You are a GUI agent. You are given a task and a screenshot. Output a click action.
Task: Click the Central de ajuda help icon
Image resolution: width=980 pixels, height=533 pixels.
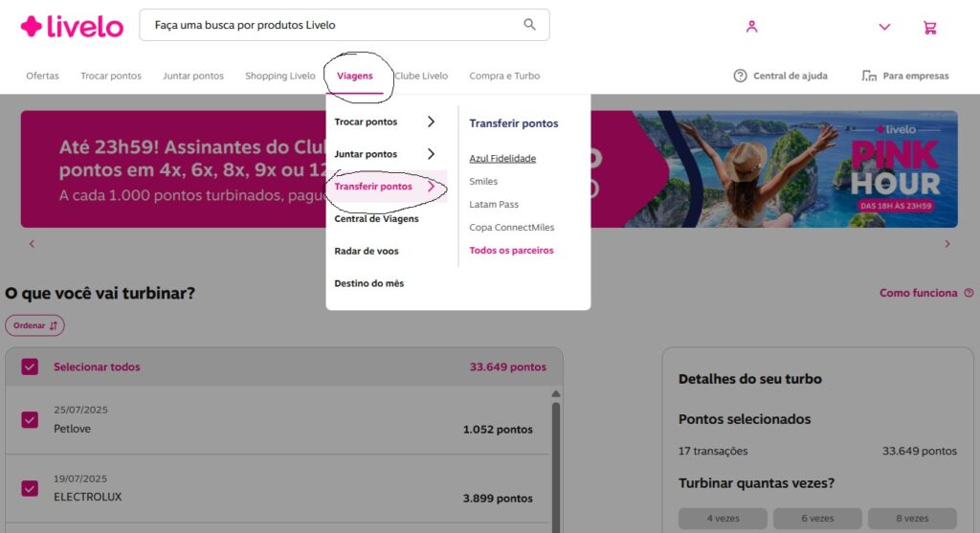(740, 76)
